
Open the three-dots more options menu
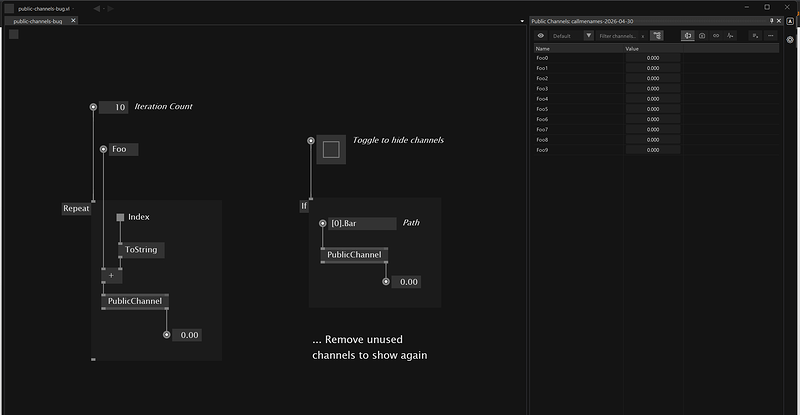pos(770,36)
